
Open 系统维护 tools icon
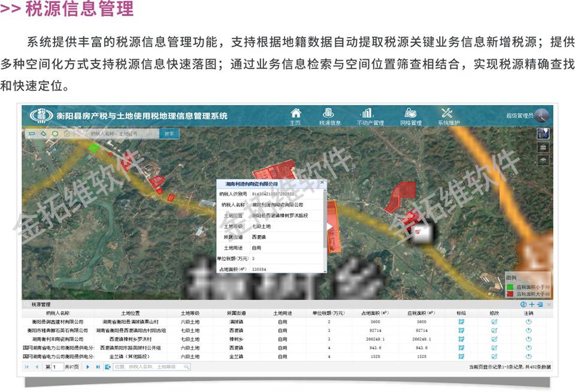click(x=448, y=116)
